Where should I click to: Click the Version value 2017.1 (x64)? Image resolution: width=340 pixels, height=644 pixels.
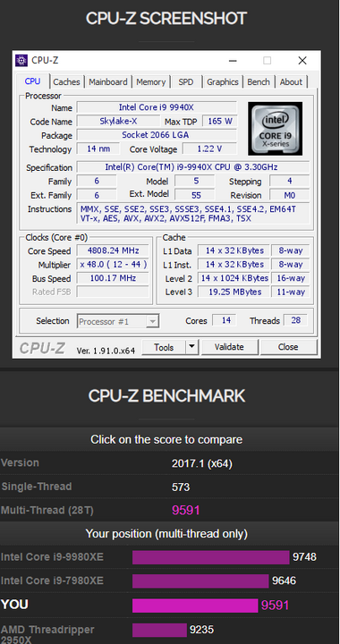[x=202, y=463]
